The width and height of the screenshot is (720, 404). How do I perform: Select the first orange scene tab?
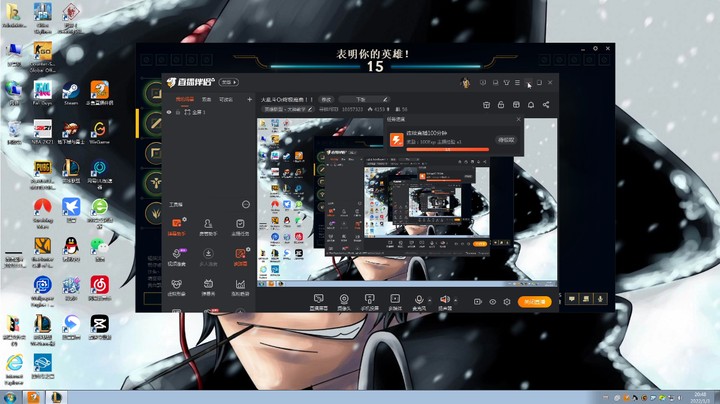pyautogui.click(x=185, y=99)
